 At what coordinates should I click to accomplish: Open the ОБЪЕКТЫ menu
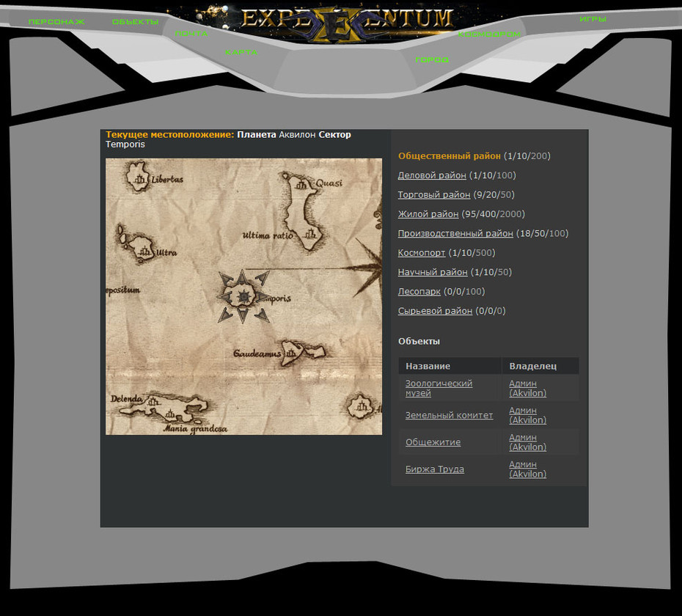[135, 22]
